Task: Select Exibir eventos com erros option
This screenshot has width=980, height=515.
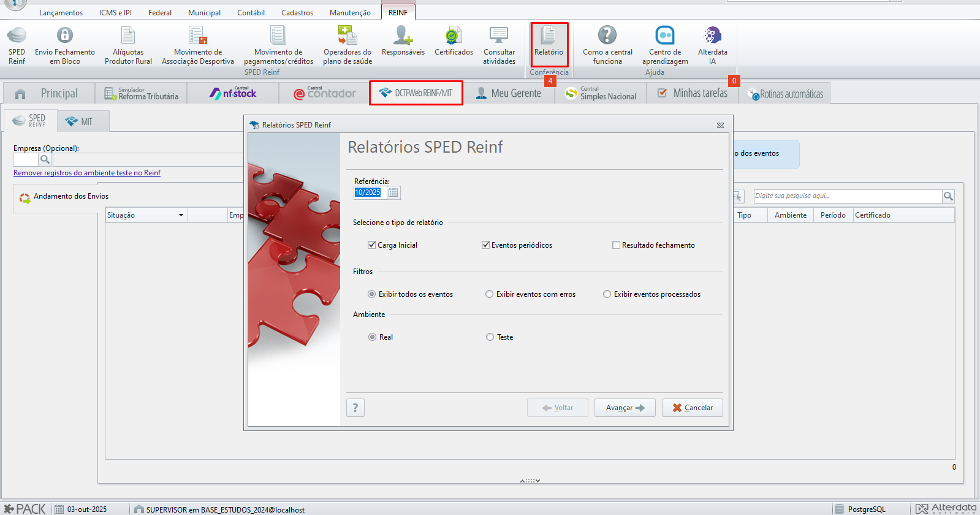Action: coord(490,294)
